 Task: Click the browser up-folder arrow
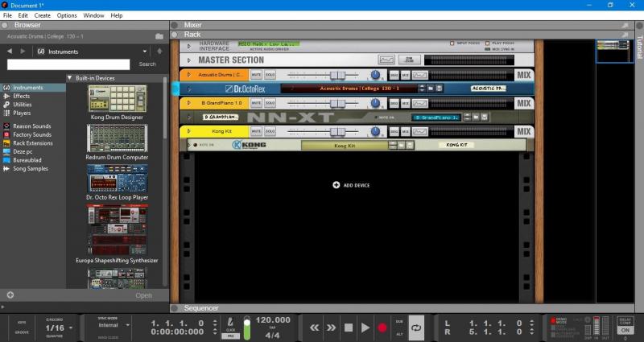(x=159, y=52)
